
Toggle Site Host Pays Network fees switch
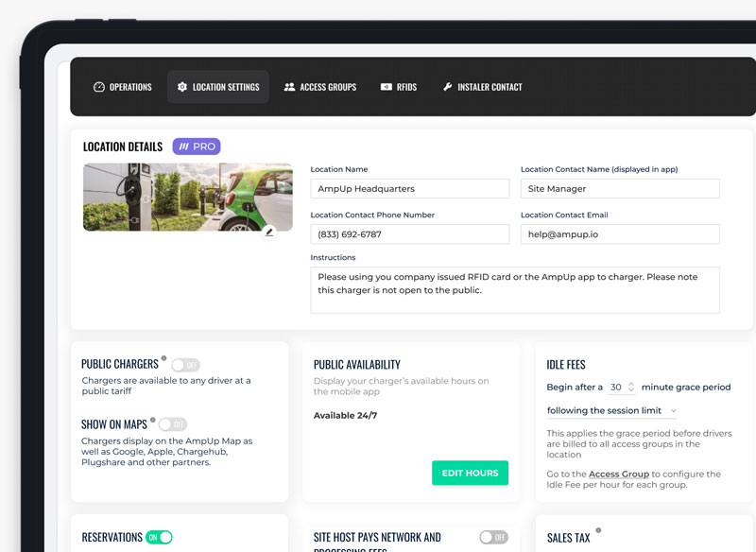pyautogui.click(x=493, y=537)
